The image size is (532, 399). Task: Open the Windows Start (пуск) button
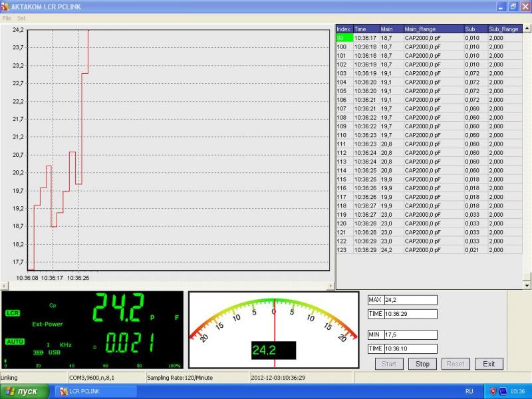click(x=25, y=392)
